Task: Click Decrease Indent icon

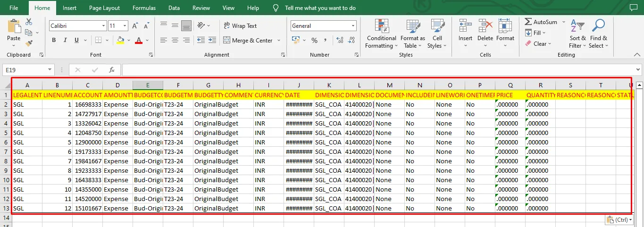Action: click(201, 41)
